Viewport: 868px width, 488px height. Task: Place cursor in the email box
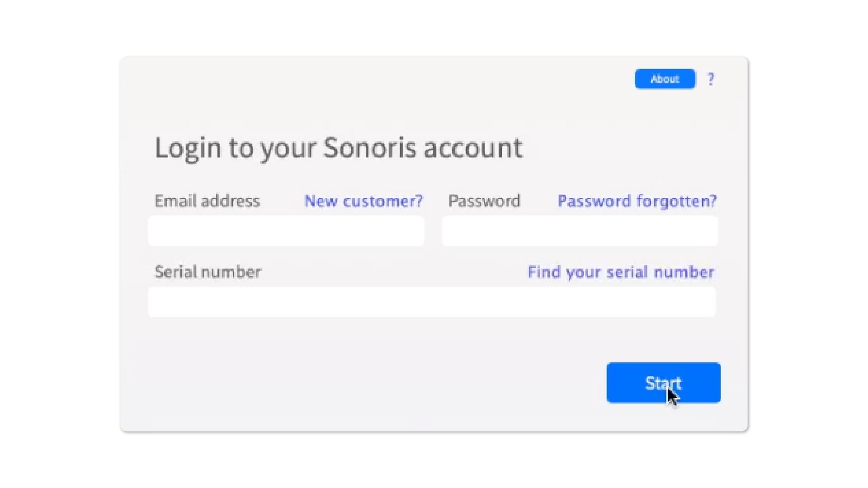(x=286, y=231)
